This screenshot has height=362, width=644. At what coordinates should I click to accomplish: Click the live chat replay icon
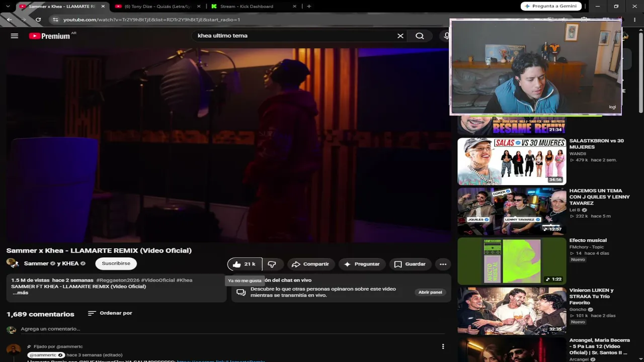coord(241,292)
